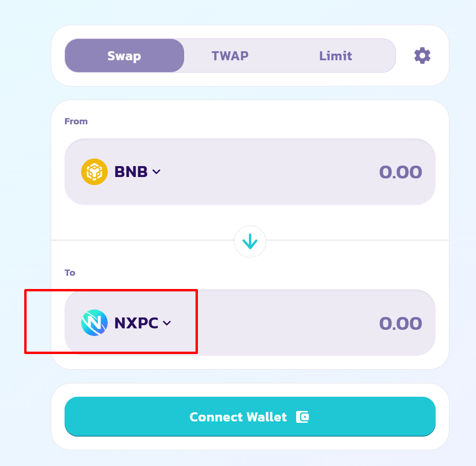Image resolution: width=476 pixels, height=466 pixels.
Task: Click the Connect Wallet button
Action: (250, 417)
